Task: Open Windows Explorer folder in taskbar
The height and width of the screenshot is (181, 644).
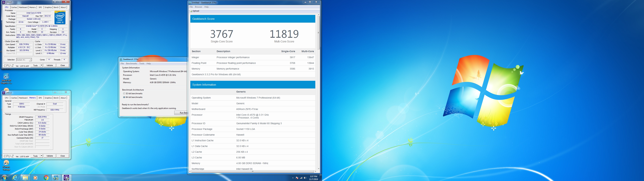Action: pyautogui.click(x=25, y=178)
